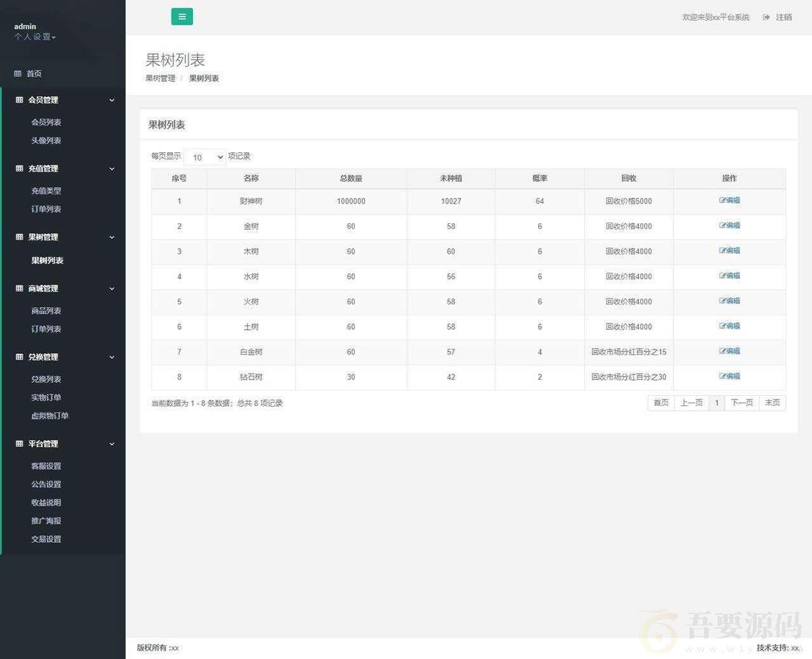Click grid icon next to 平台管理
This screenshot has height=659, width=812.
pos(19,444)
